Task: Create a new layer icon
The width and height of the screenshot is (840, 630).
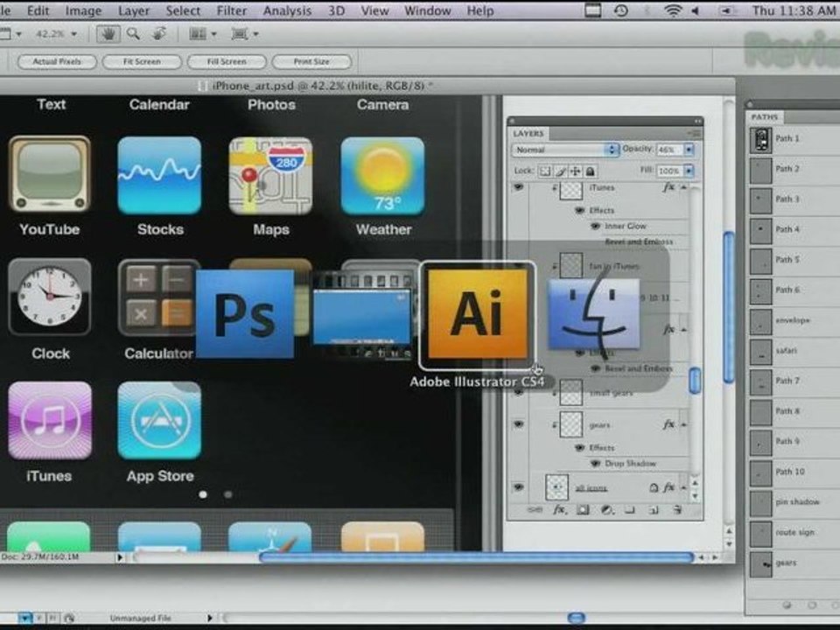Action: (x=654, y=510)
